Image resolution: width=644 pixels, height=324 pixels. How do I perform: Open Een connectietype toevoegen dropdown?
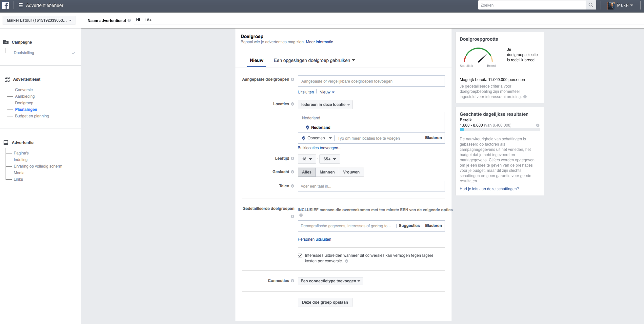click(330, 281)
